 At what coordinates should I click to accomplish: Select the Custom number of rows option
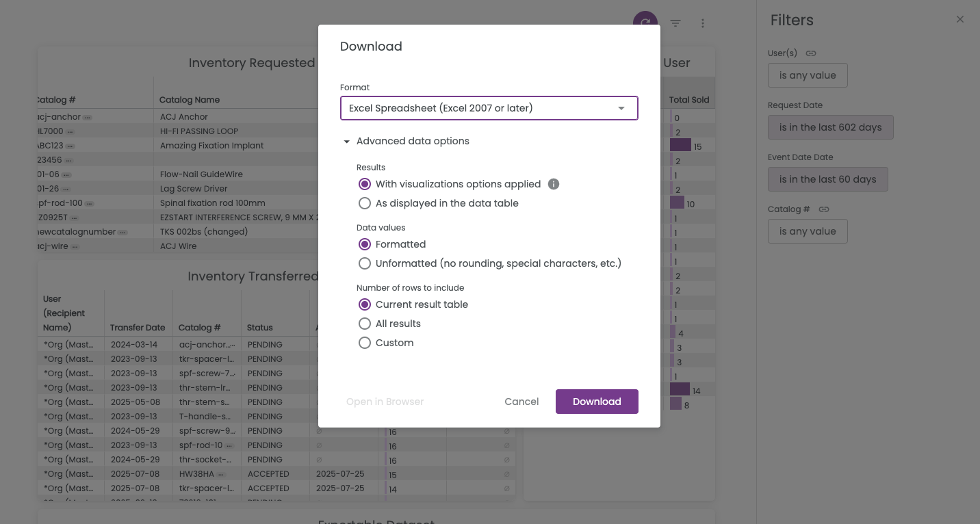pyautogui.click(x=365, y=343)
